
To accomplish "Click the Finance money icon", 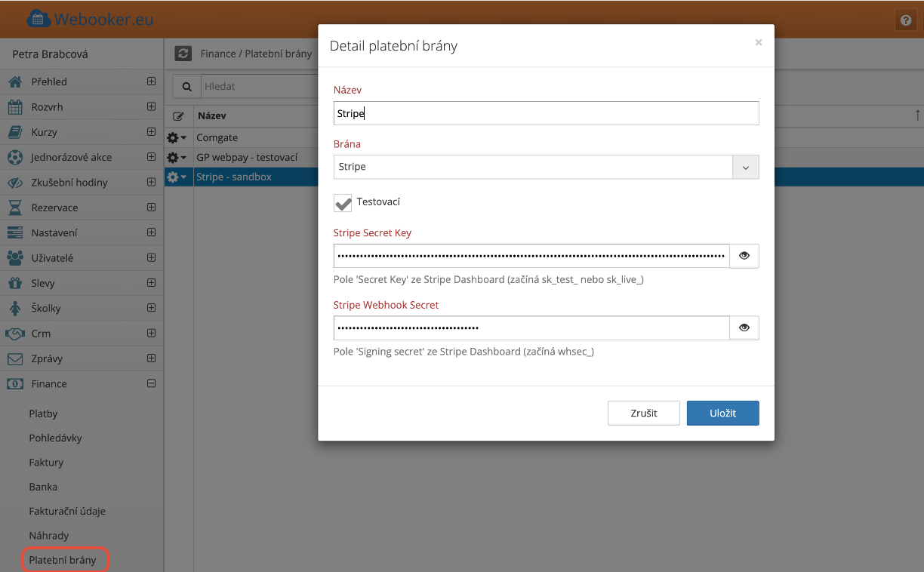I will pos(15,384).
